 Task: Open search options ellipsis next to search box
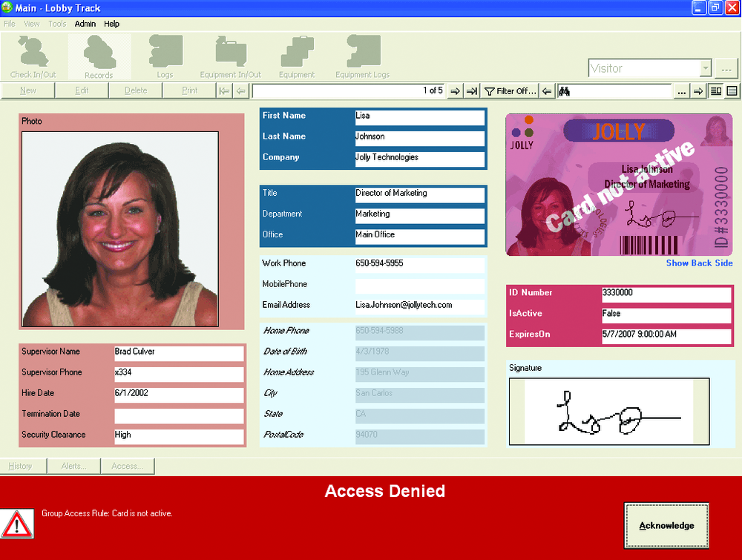(681, 90)
